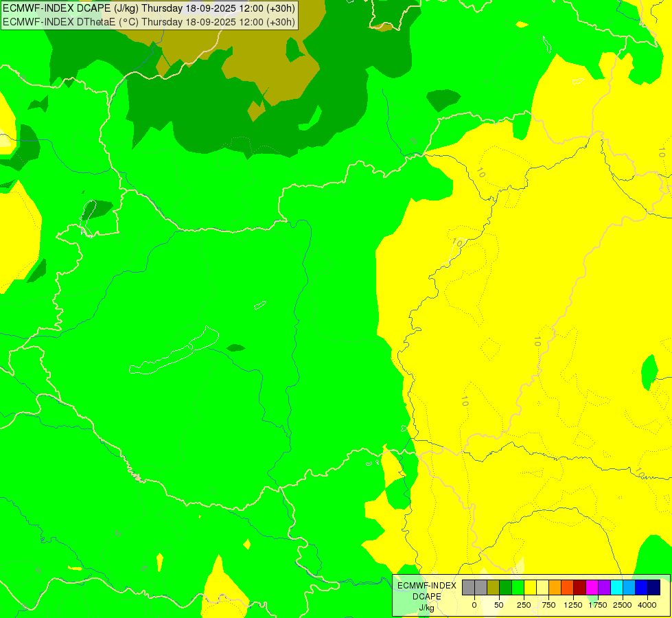Select the orange legend color swatch

point(555,587)
